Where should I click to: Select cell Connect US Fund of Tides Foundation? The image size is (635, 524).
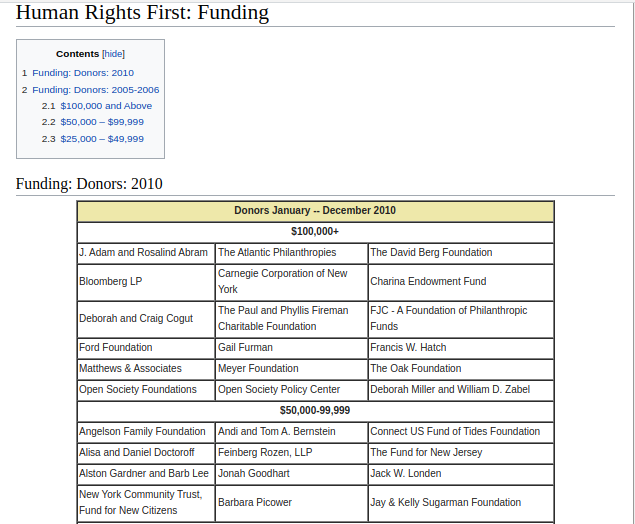461,432
